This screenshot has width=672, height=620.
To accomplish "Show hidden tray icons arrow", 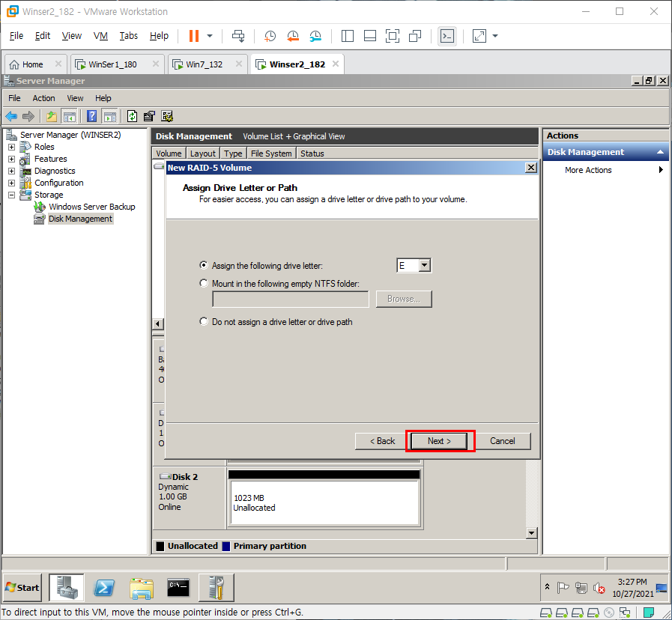I will click(x=547, y=587).
